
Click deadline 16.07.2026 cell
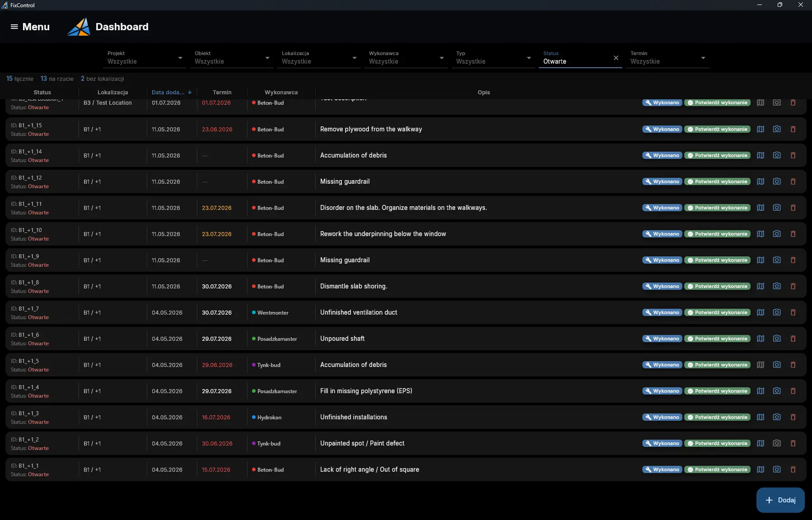point(216,417)
